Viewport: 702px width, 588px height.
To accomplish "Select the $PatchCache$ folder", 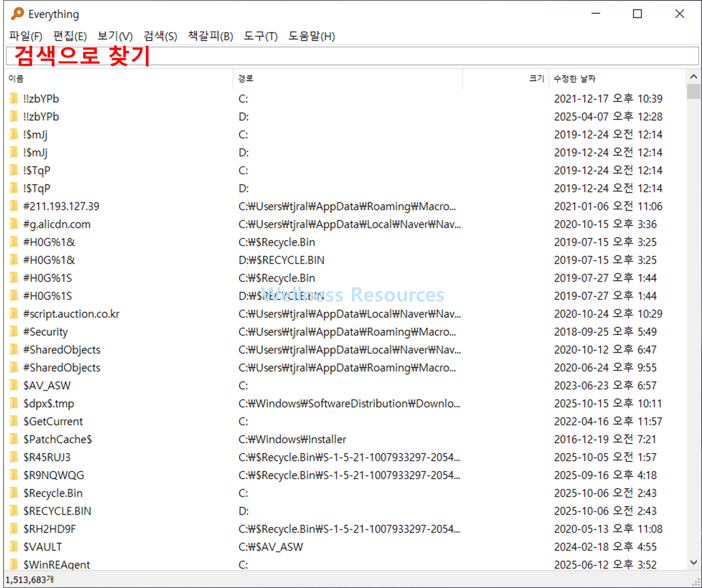I will pyautogui.click(x=58, y=439).
